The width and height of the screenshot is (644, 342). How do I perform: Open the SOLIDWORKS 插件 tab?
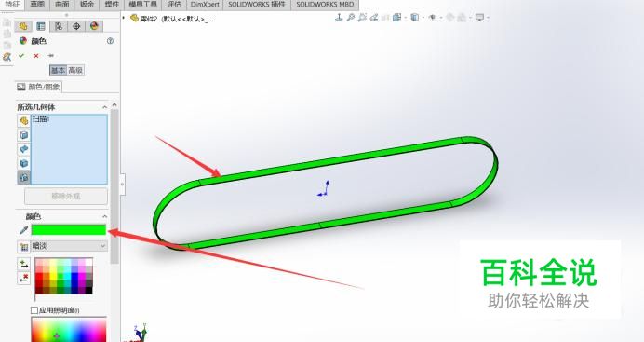(257, 5)
